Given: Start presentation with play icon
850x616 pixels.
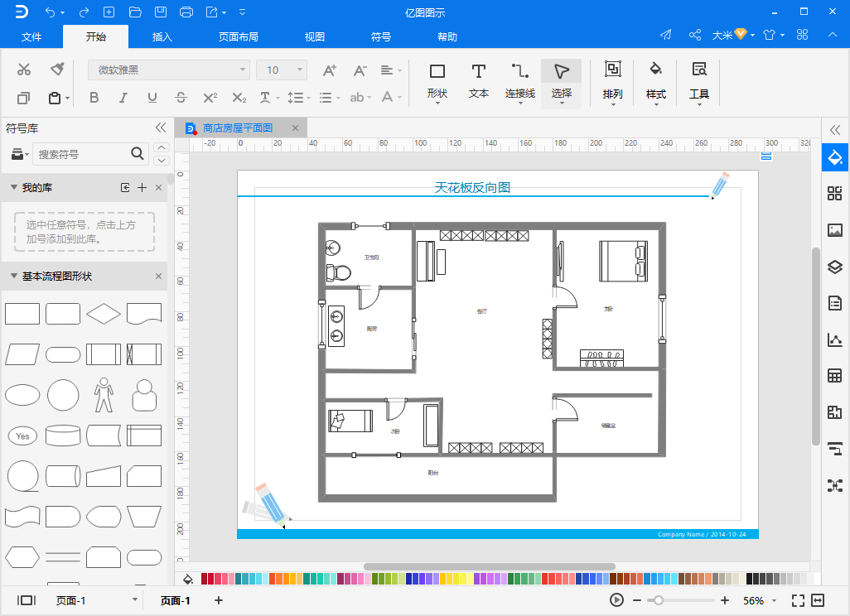Looking at the screenshot, I should [x=616, y=599].
